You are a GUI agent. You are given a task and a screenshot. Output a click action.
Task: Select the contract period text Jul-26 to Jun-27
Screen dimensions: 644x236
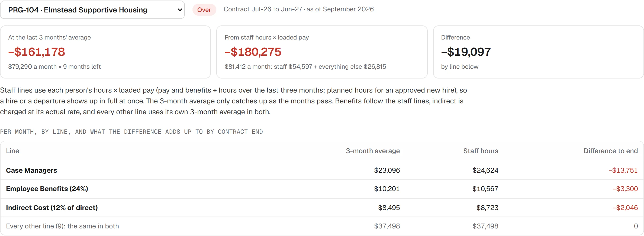pyautogui.click(x=277, y=9)
